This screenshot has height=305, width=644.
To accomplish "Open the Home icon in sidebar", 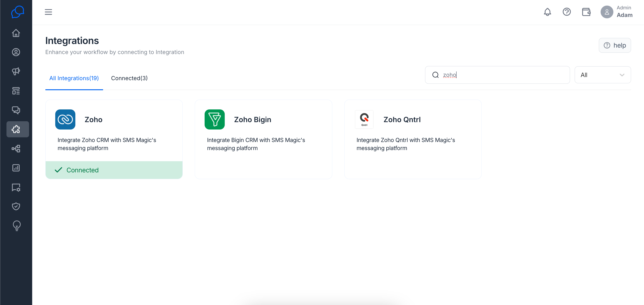I will tap(16, 33).
